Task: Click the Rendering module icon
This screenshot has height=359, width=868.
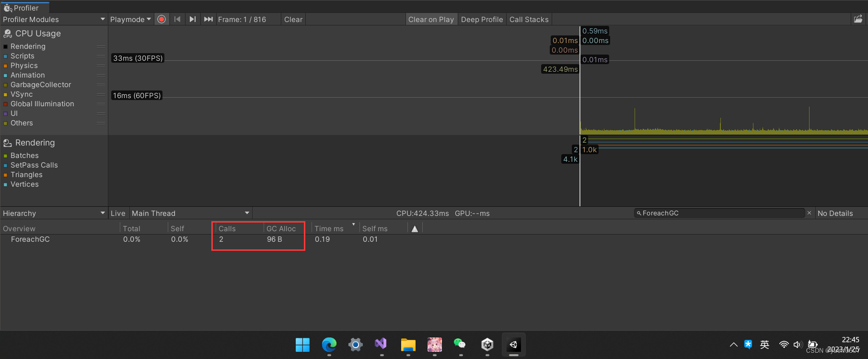Action: click(8, 143)
